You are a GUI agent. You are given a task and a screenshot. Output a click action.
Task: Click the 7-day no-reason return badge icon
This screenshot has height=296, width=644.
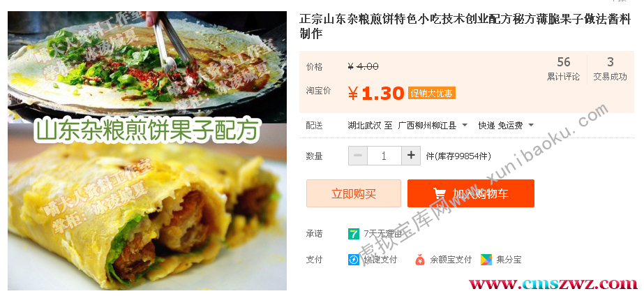(353, 234)
